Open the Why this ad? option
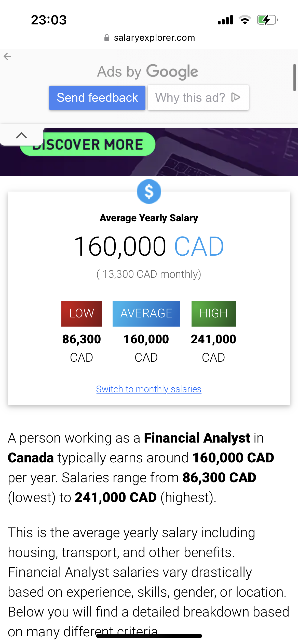The image size is (298, 644). click(198, 98)
